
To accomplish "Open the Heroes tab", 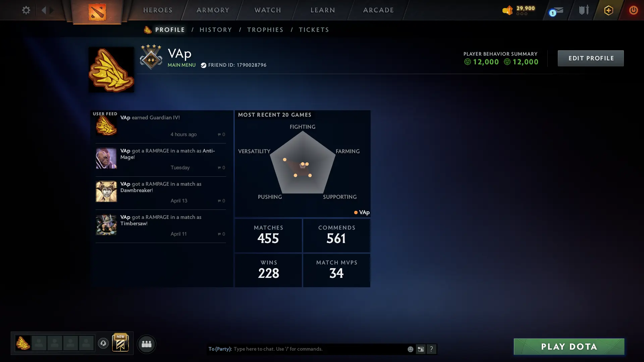I will 158,10.
